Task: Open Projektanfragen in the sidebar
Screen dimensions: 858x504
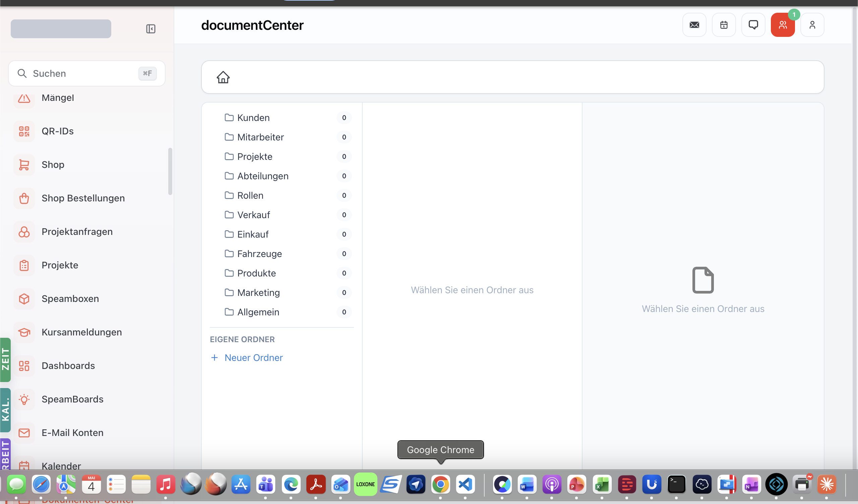Action: pos(87,232)
